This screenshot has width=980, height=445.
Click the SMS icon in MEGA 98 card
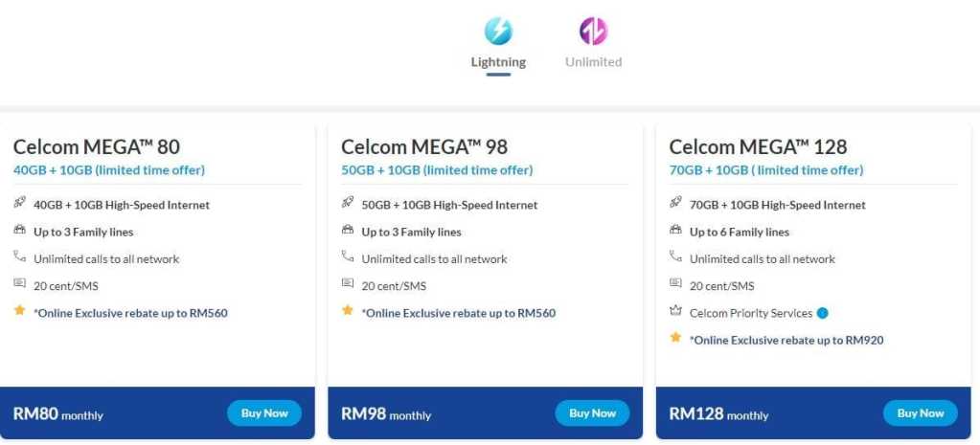348,284
